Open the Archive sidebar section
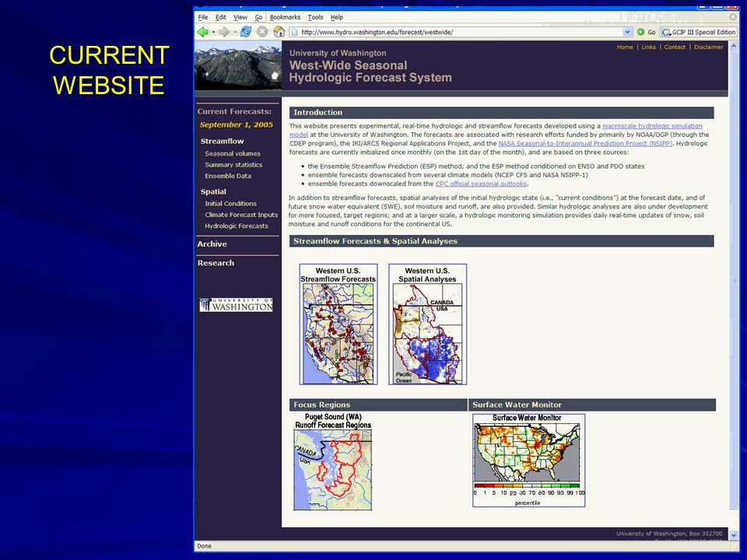This screenshot has height=560, width=747. [212, 243]
